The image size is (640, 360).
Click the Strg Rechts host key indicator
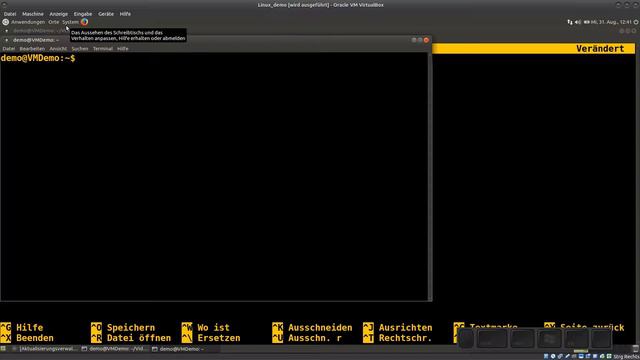[627, 357]
